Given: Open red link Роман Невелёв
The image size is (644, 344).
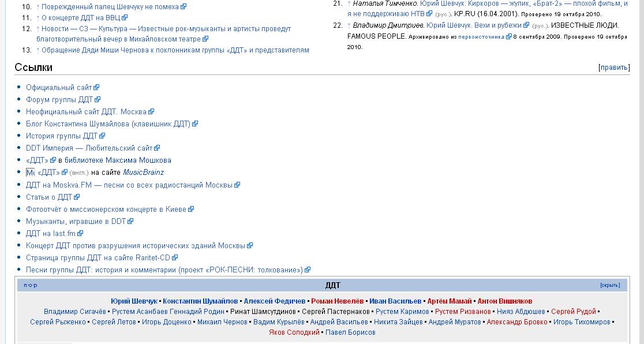Looking at the screenshot, I should [x=338, y=301].
